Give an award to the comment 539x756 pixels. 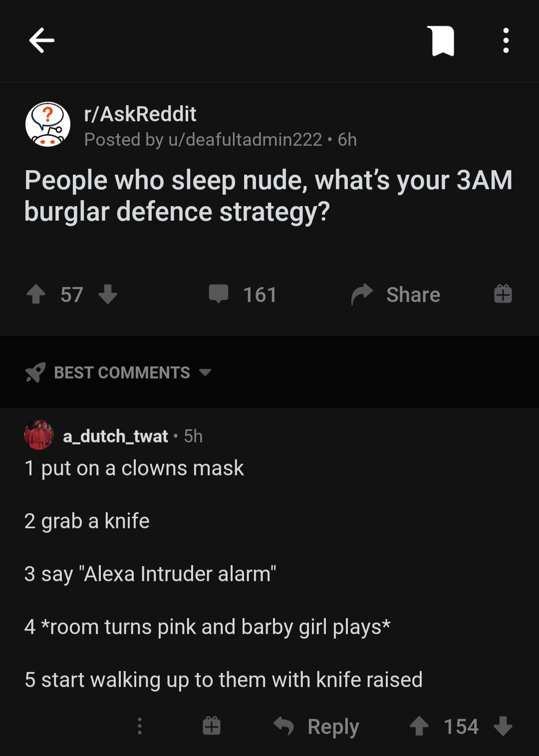click(211, 726)
